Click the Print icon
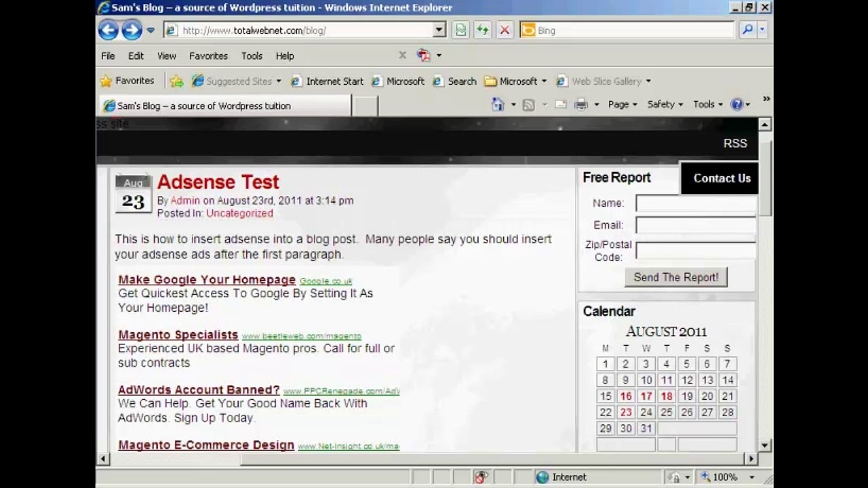This screenshot has width=868, height=488. coord(581,104)
